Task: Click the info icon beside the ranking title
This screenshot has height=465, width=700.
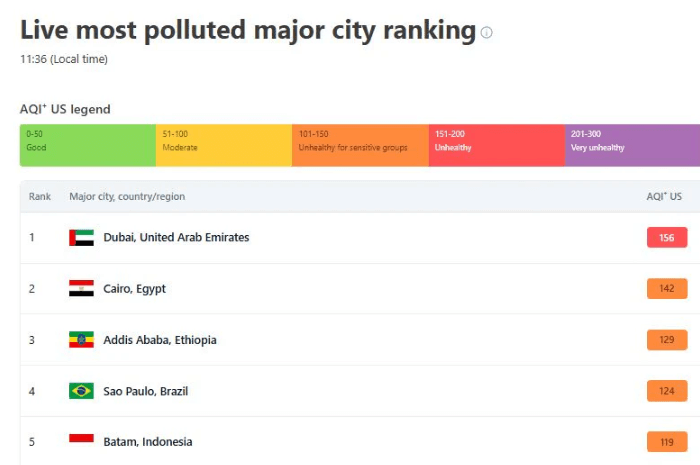Action: 487,33
